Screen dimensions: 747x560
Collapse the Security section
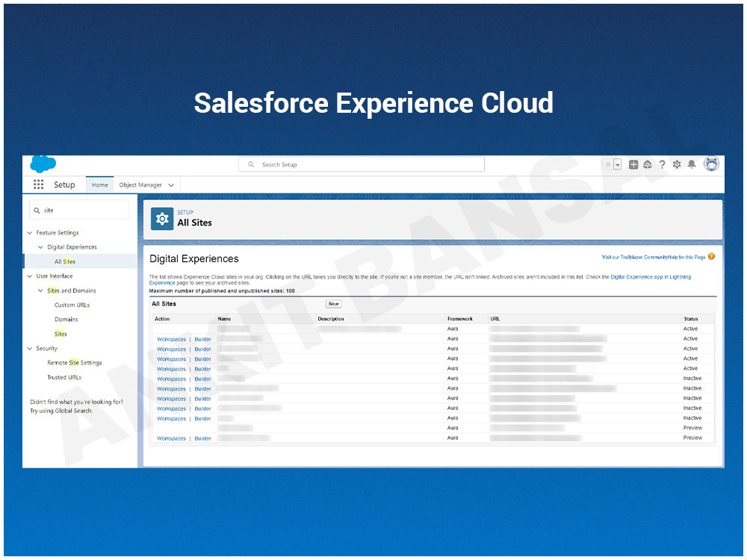tap(30, 349)
